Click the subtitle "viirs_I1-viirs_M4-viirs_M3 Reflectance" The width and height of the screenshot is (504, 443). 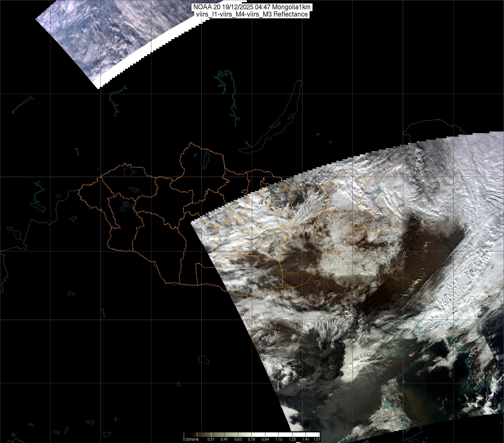tap(252, 14)
